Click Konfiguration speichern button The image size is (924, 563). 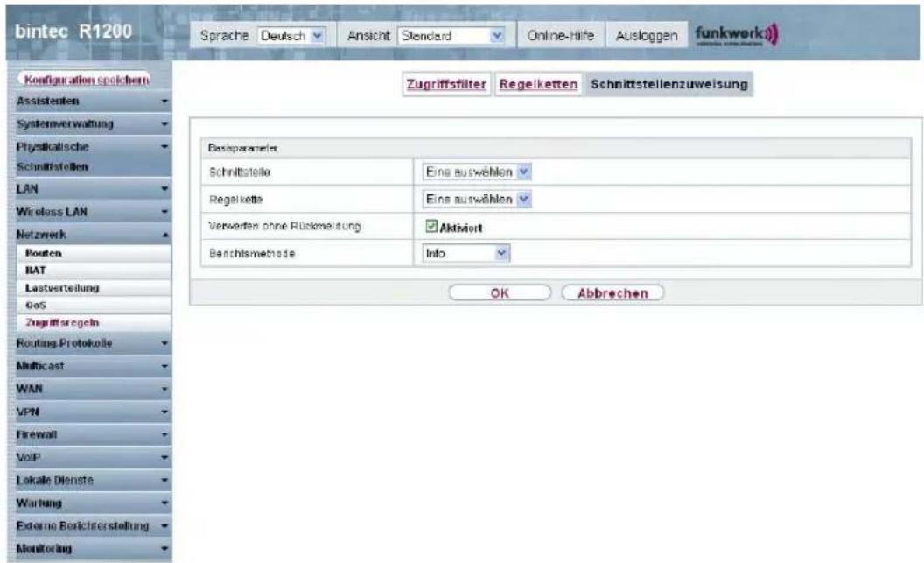click(86, 80)
